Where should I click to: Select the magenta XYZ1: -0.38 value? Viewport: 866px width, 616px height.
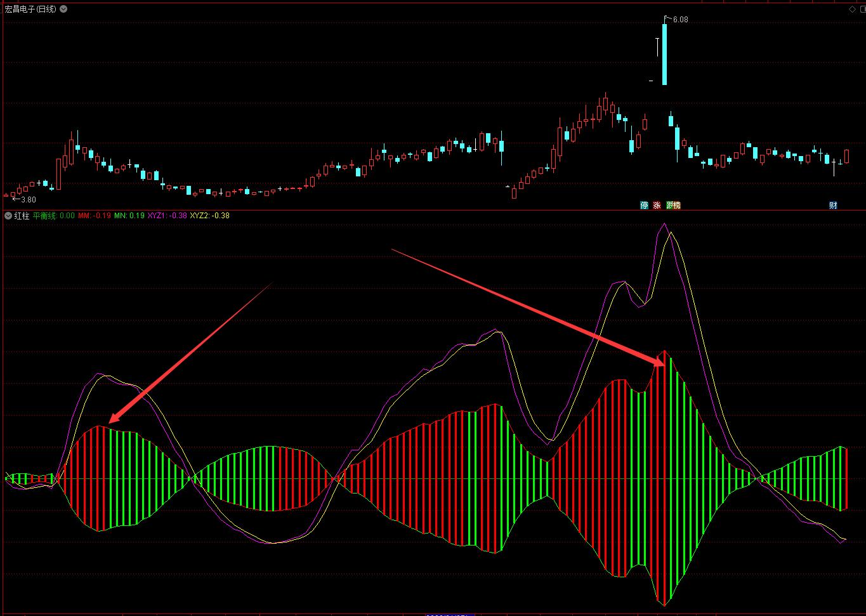click(167, 216)
